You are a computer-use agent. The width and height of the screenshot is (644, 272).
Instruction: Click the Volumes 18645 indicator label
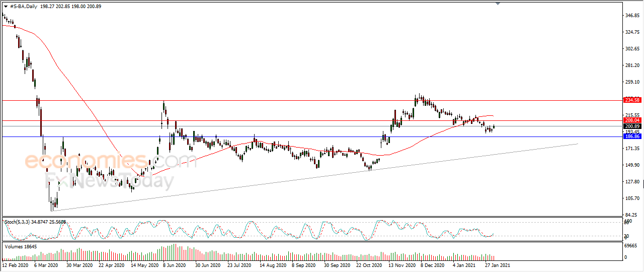[20, 246]
